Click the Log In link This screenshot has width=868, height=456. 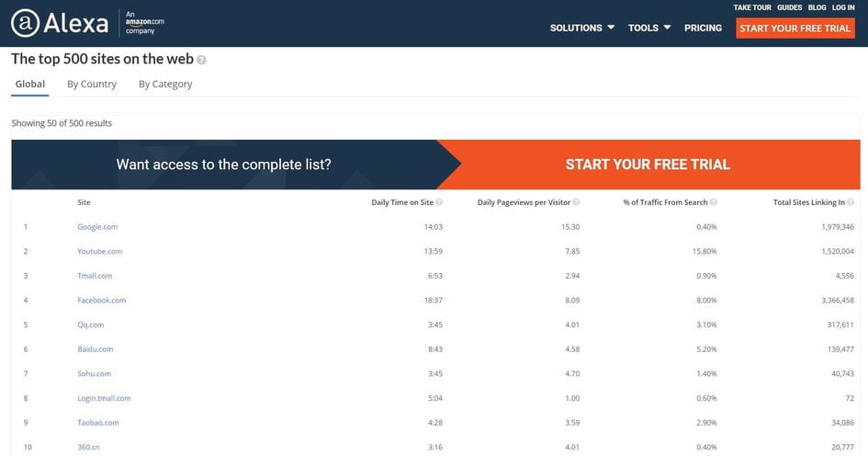pos(843,7)
